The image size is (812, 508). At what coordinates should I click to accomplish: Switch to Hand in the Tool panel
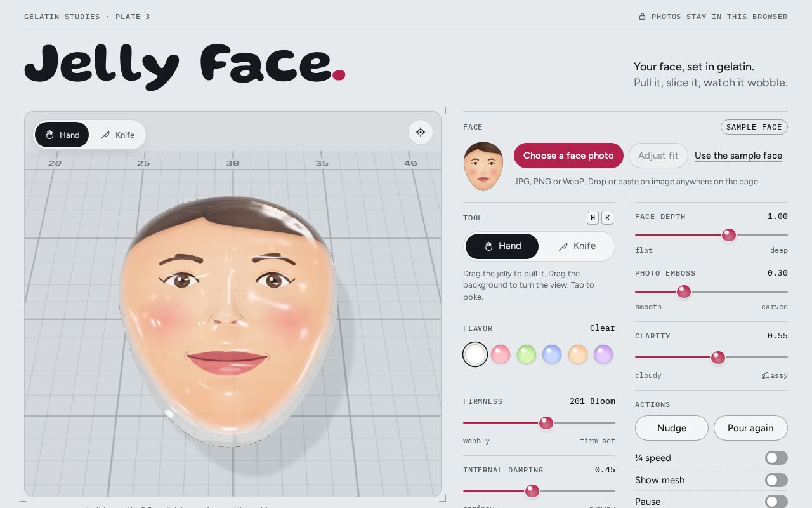[x=502, y=246]
